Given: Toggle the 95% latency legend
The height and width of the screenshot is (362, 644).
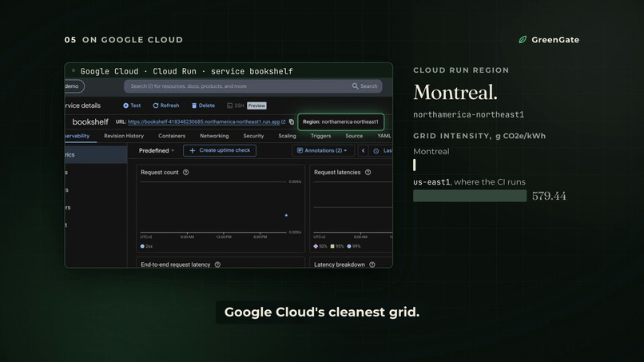Looking at the screenshot, I should tap(337, 247).
